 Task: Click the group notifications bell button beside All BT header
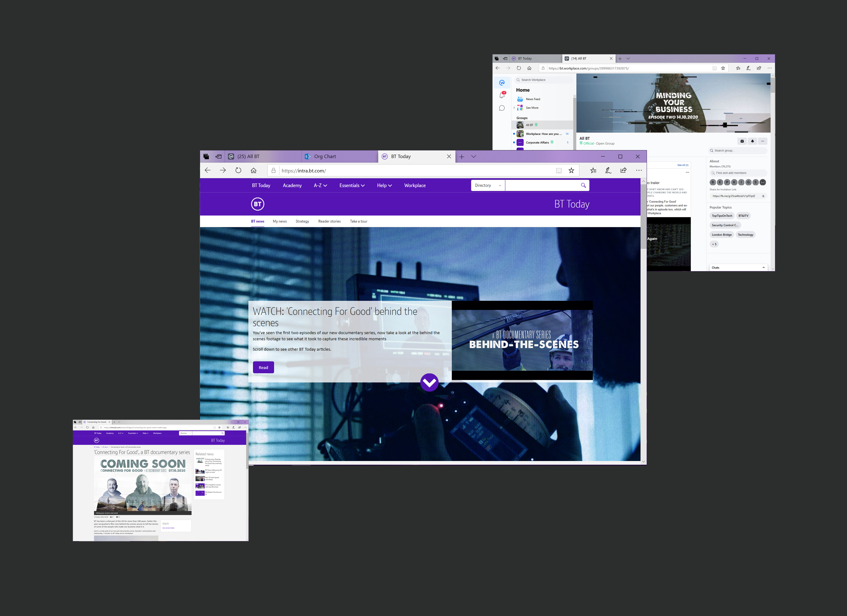[x=752, y=141]
